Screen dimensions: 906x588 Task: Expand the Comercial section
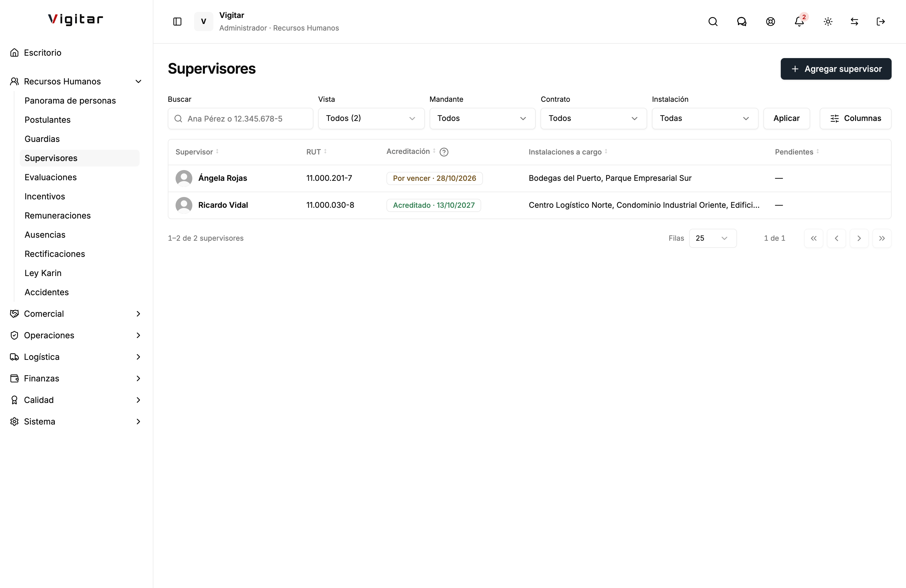[x=76, y=314]
